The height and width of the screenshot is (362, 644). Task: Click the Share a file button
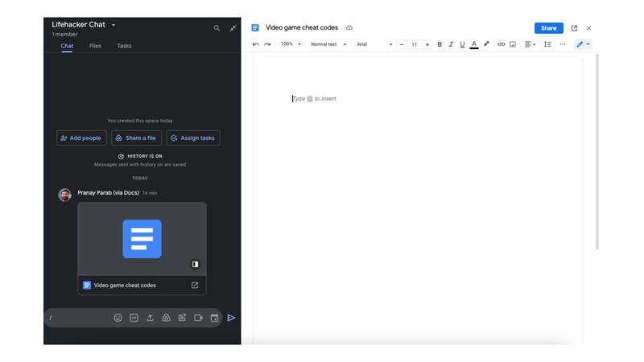(x=136, y=138)
